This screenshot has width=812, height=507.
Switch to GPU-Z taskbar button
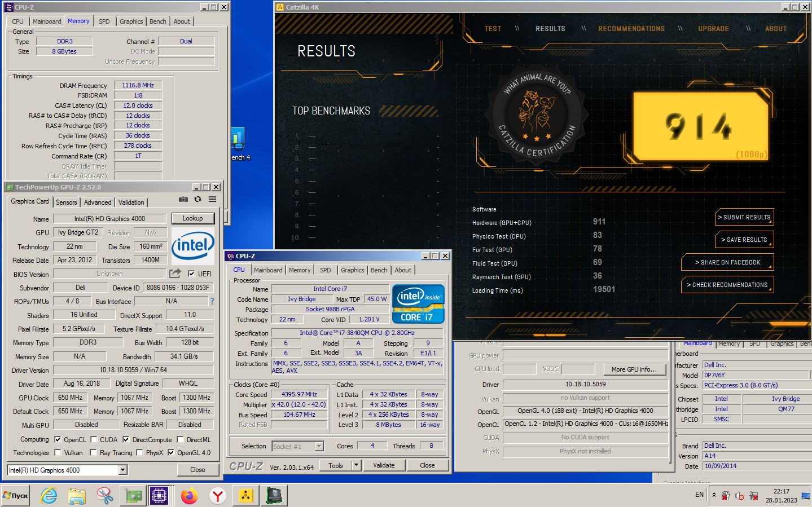[x=134, y=496]
